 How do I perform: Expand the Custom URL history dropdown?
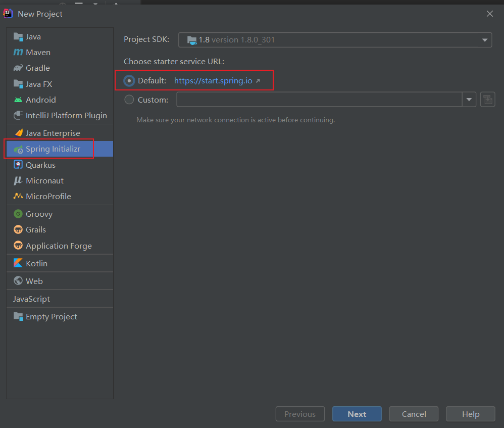point(469,100)
